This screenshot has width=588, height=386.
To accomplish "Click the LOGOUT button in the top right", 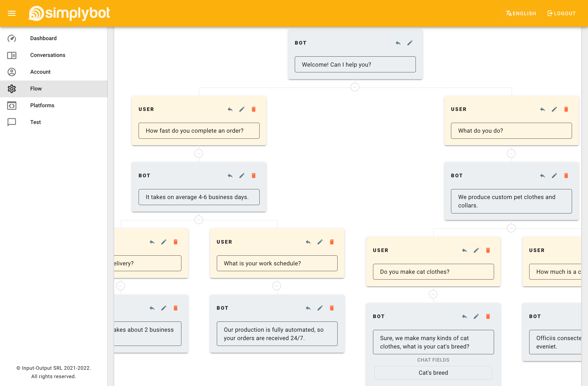I will (561, 13).
